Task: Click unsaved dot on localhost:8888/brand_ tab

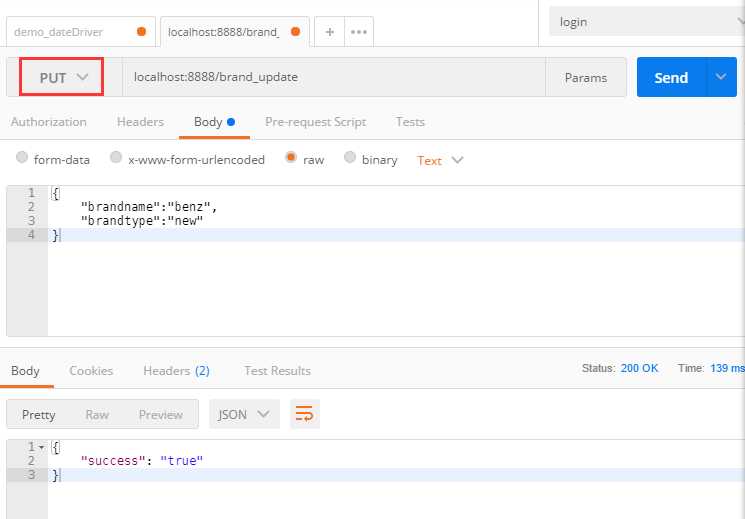Action: coord(296,31)
